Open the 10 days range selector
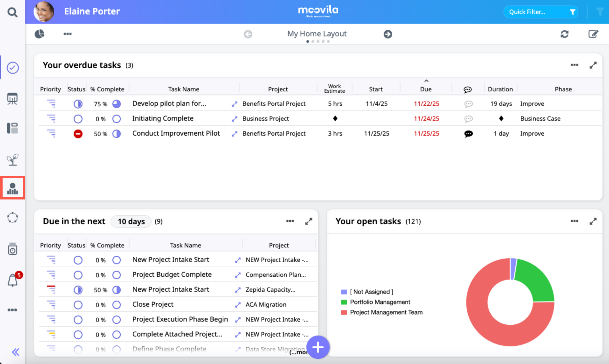 click(x=131, y=221)
